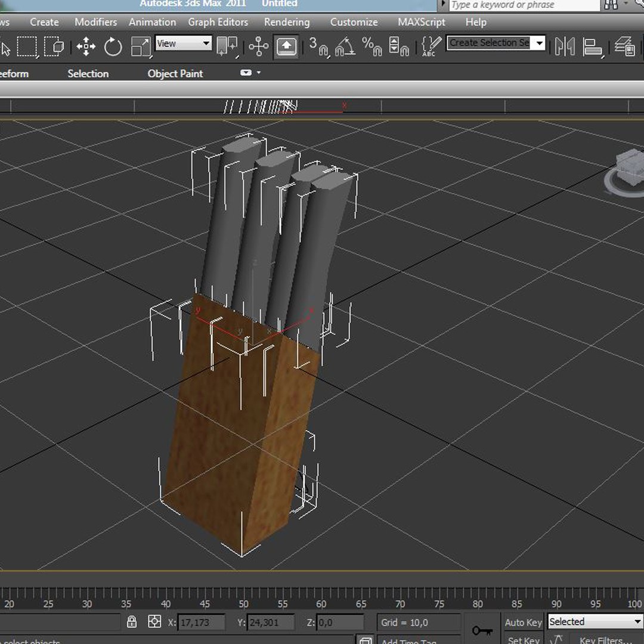Image resolution: width=644 pixels, height=644 pixels.
Task: Click the Create Selection Set field
Action: [x=489, y=43]
